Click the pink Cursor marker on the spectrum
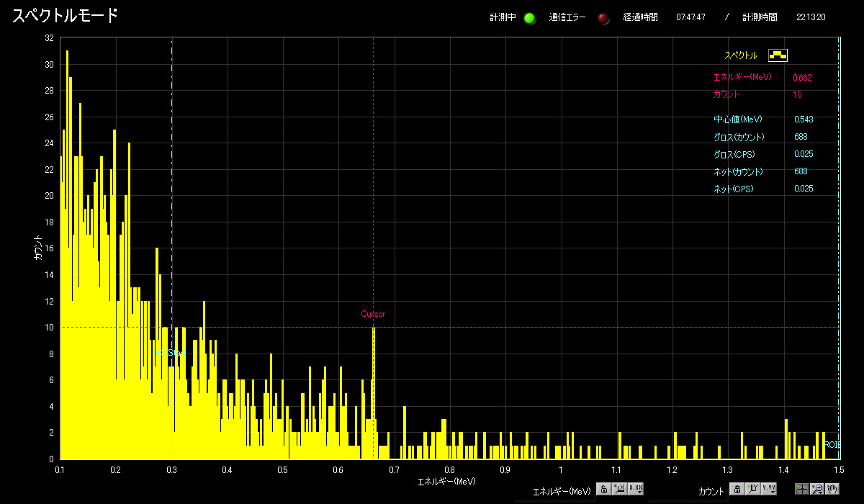Image resolution: width=864 pixels, height=504 pixels. 373,314
